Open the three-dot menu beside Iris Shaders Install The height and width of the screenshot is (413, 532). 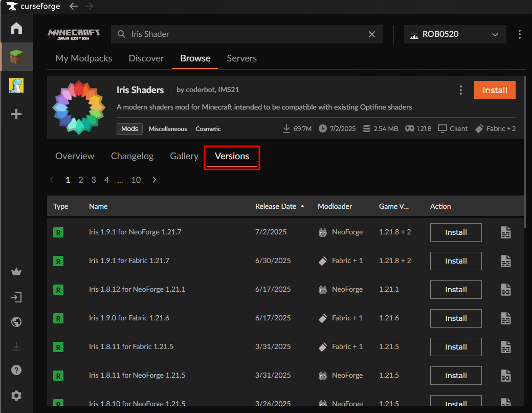460,90
